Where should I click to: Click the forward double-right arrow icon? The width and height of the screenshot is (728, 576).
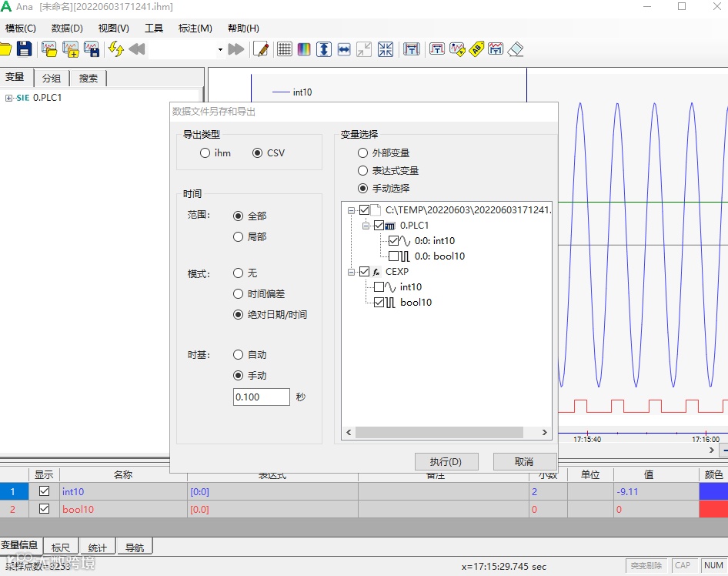(x=236, y=49)
